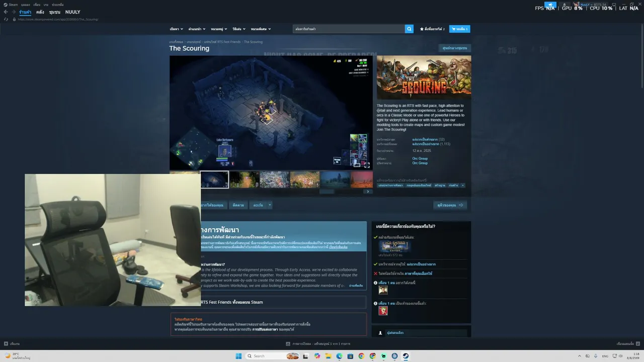Select the orange battle screenshot thumbnail
644x362 pixels.
point(305,179)
